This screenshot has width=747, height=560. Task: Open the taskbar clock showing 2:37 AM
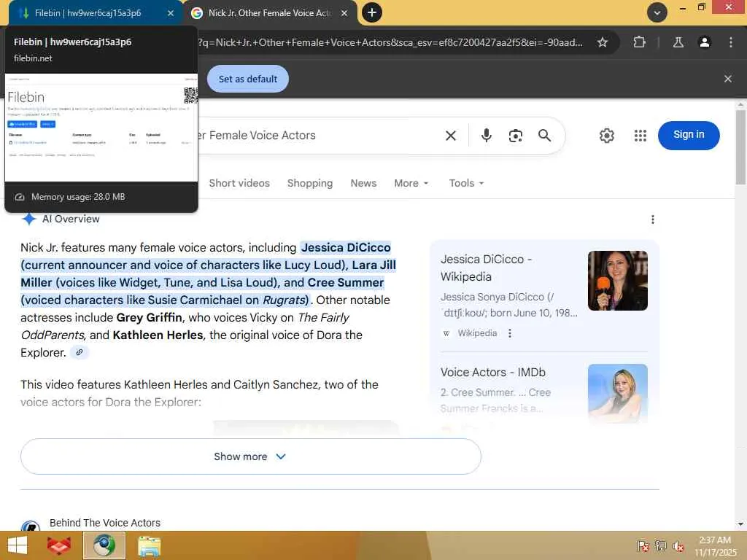(715, 546)
